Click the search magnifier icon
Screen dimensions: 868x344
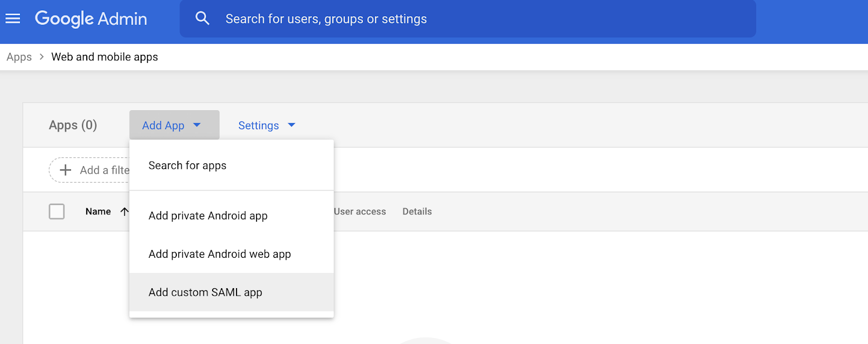pos(202,18)
